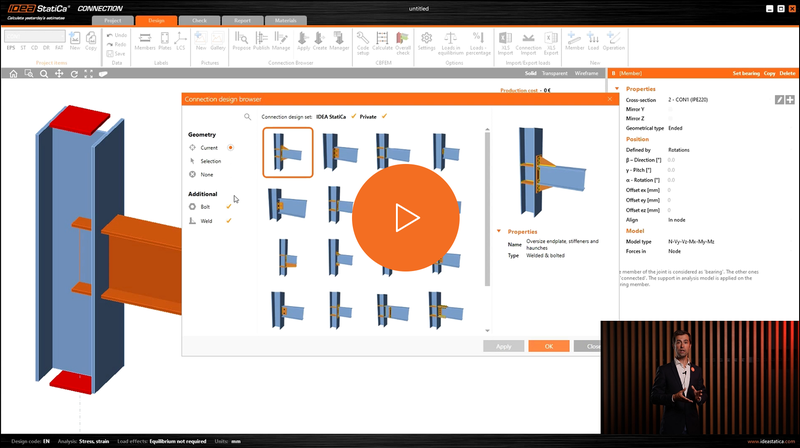The image size is (800, 448).
Task: Add a new Load
Action: [x=593, y=41]
